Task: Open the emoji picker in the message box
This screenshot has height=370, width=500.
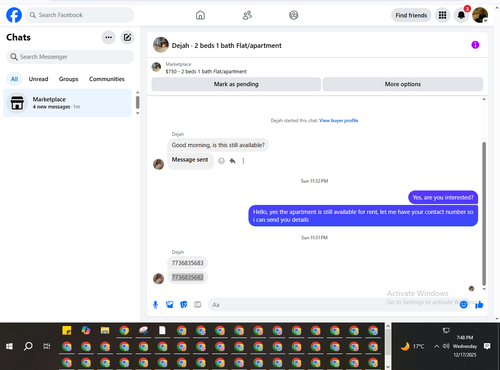Action: pyautogui.click(x=463, y=304)
